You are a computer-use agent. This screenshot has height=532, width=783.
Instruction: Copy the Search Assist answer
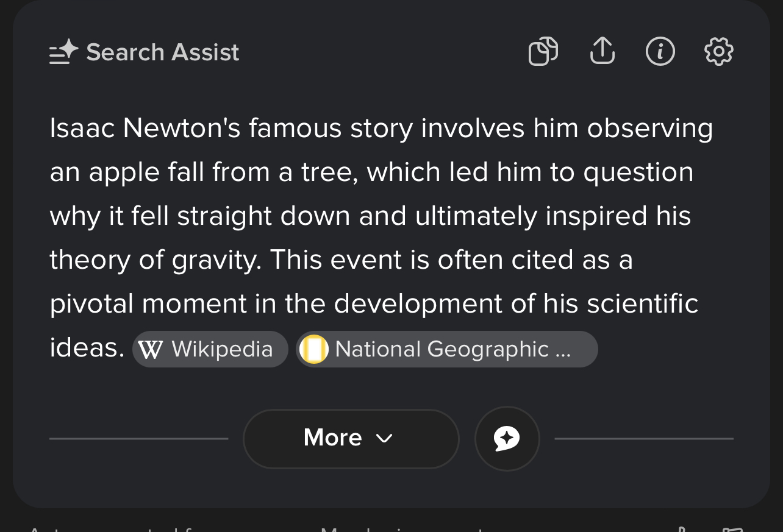543,51
